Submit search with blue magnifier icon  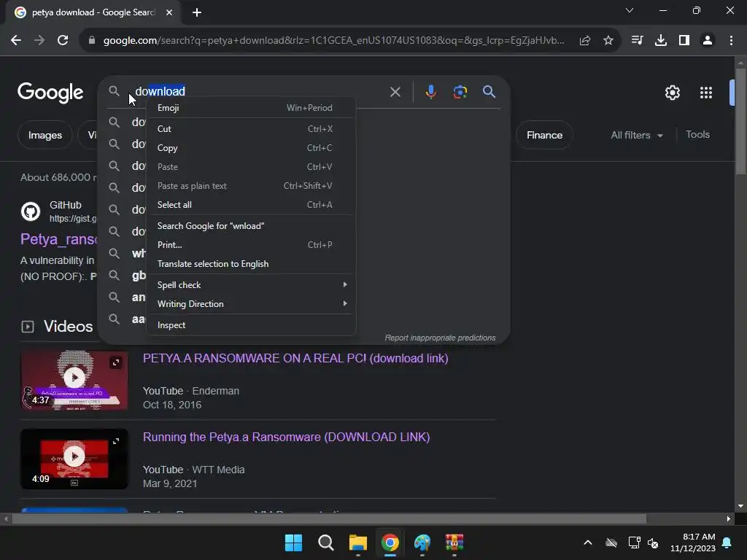489,91
